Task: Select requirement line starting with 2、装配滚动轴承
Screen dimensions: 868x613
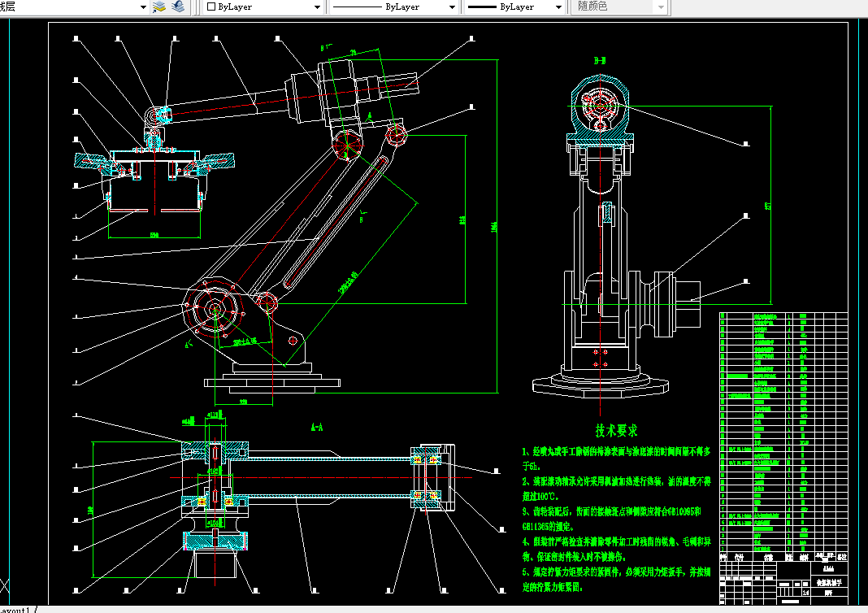Action: coord(617,482)
